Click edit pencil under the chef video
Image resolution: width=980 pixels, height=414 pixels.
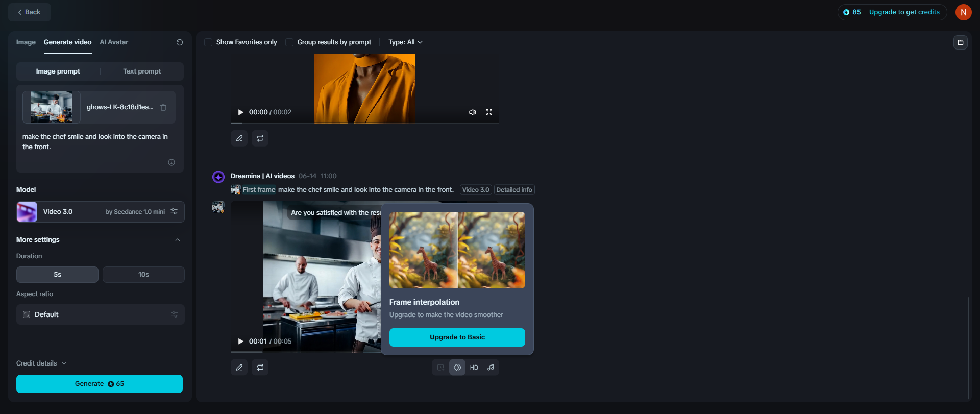pyautogui.click(x=239, y=368)
